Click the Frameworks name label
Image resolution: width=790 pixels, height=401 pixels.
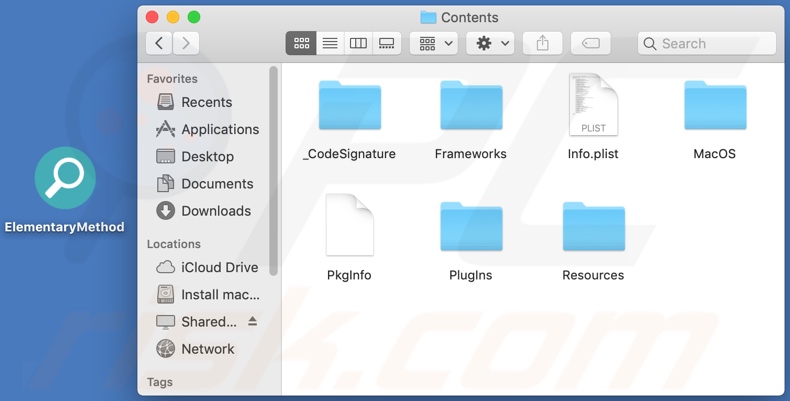click(x=471, y=154)
